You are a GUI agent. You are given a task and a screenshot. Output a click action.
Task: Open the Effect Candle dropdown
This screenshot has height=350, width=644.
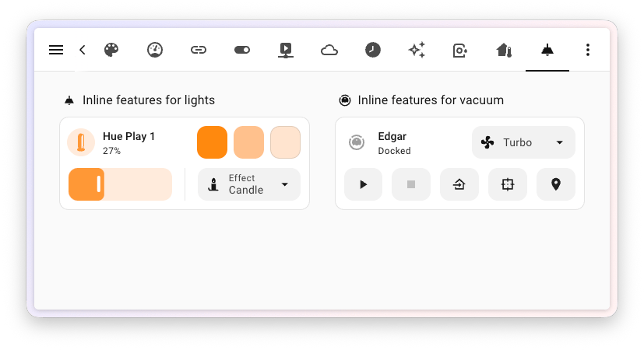(x=249, y=184)
